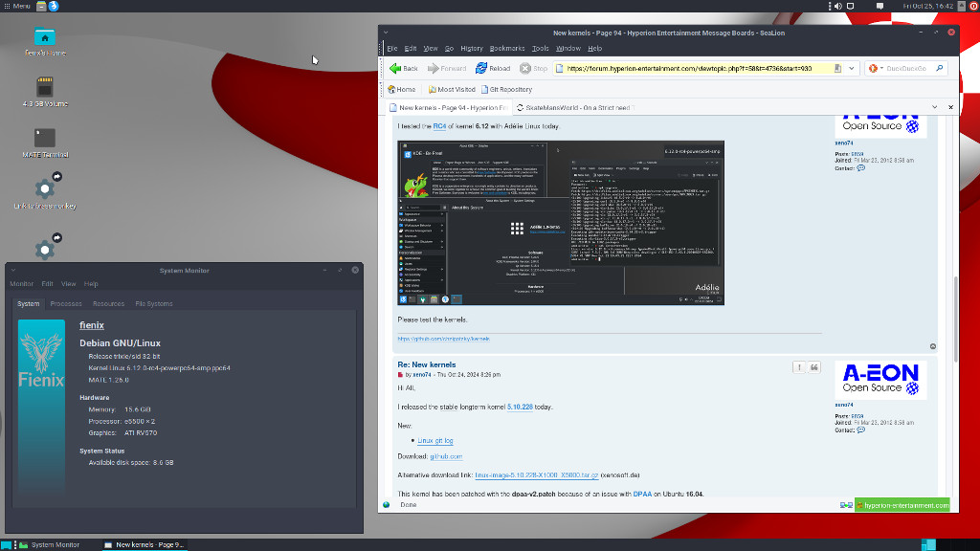The width and height of the screenshot is (980, 551).
Task: Reload the forum page
Action: click(x=493, y=68)
